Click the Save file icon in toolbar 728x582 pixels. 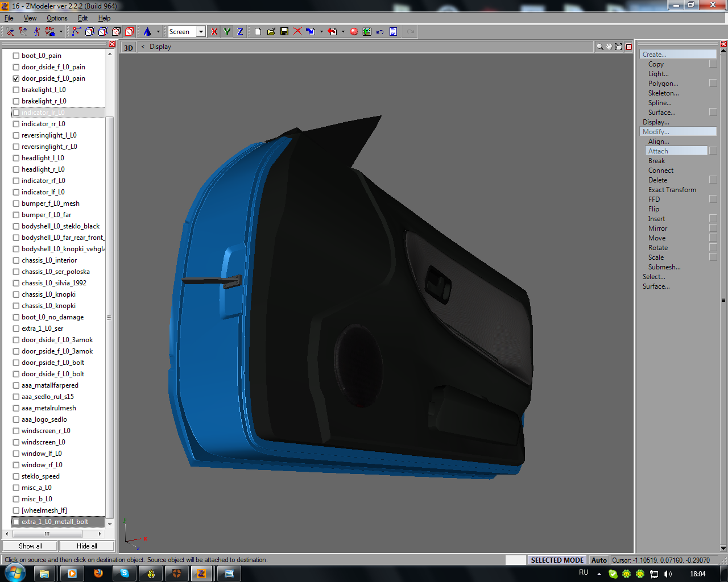tap(284, 32)
